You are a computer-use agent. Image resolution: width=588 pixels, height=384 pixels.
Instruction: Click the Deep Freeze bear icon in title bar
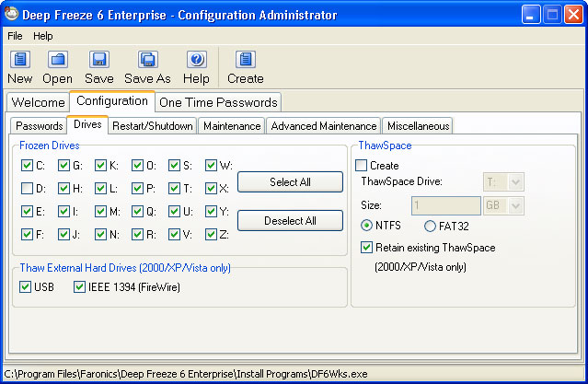[x=12, y=14]
